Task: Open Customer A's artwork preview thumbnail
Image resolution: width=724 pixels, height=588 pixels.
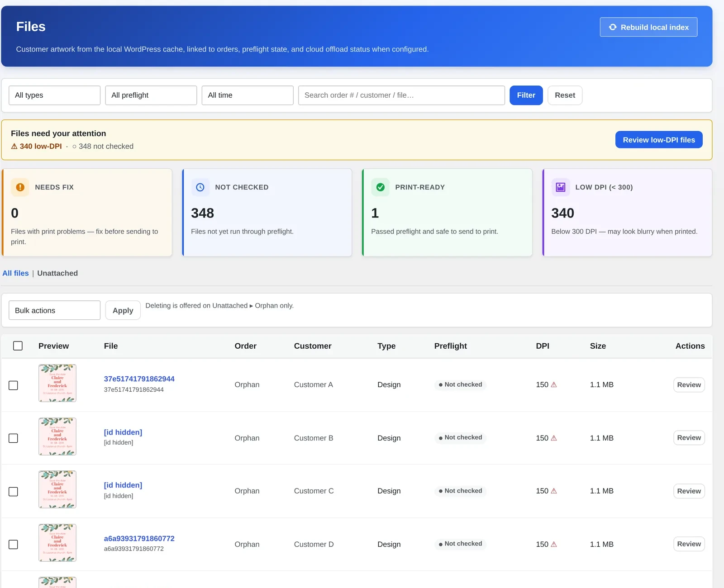Action: pos(57,383)
